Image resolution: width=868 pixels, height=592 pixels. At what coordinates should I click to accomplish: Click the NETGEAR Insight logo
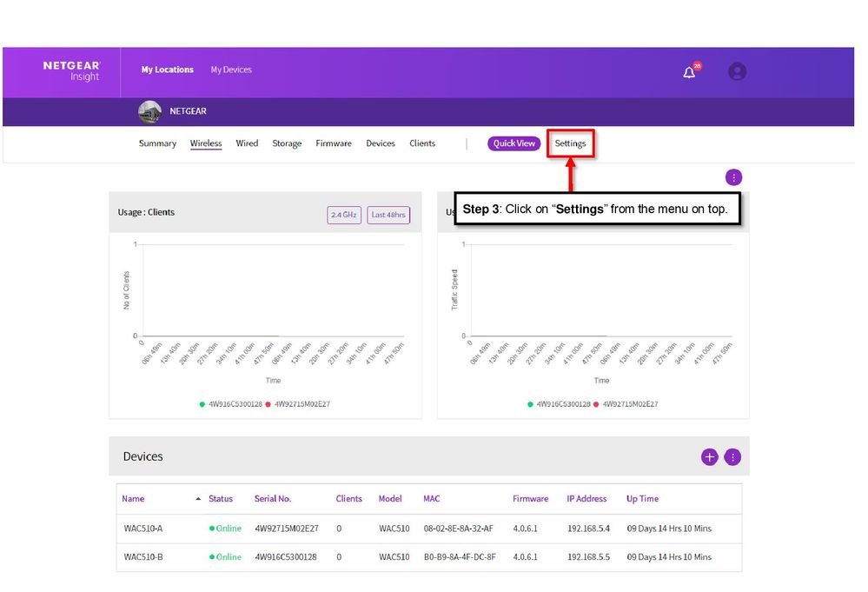pyautogui.click(x=72, y=71)
